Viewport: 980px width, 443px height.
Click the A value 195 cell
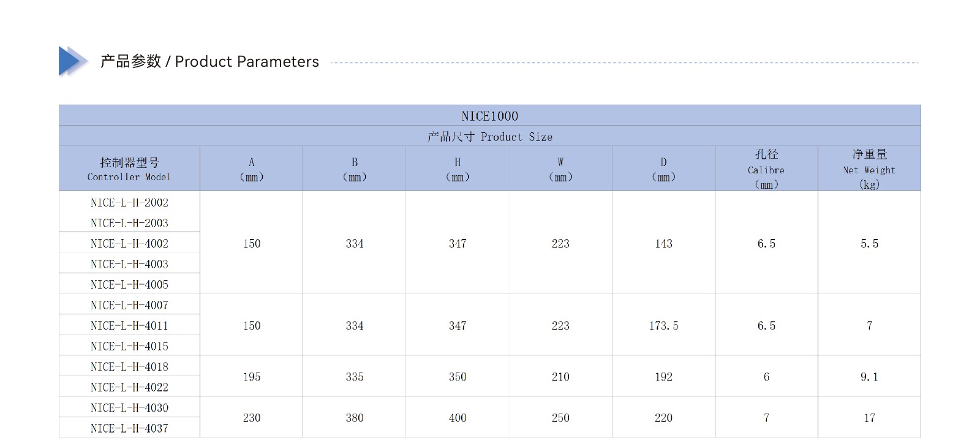click(252, 376)
